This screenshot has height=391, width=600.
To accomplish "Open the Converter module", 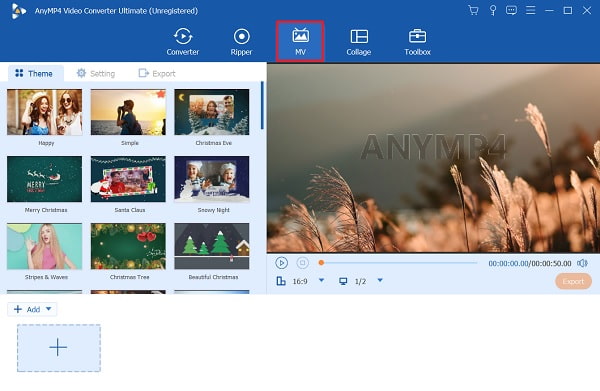I will (x=183, y=42).
